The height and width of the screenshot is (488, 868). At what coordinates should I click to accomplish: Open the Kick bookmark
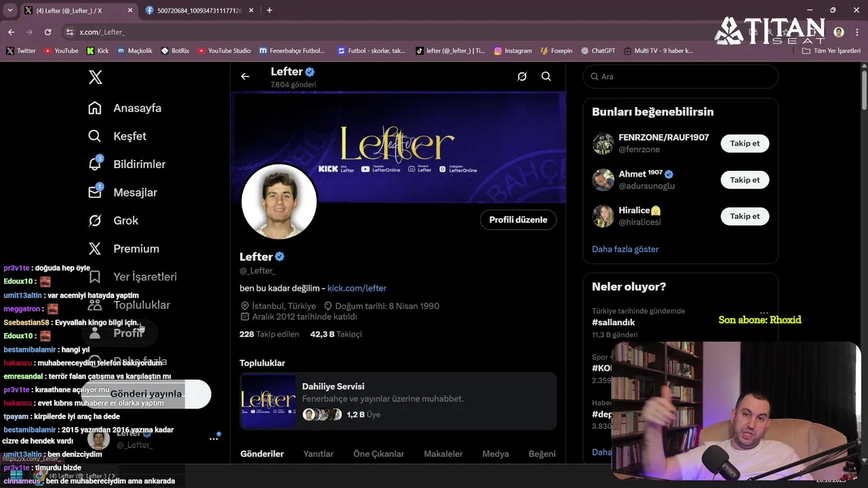click(x=98, y=51)
